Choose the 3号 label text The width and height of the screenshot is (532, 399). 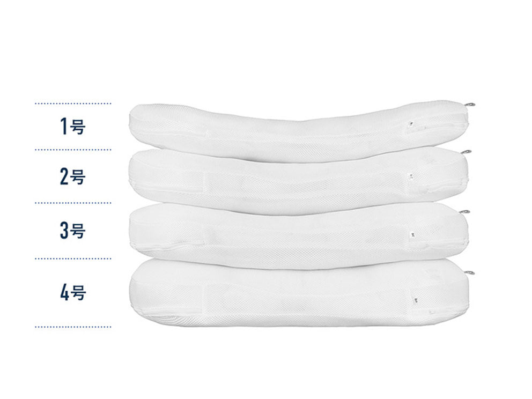pos(72,231)
